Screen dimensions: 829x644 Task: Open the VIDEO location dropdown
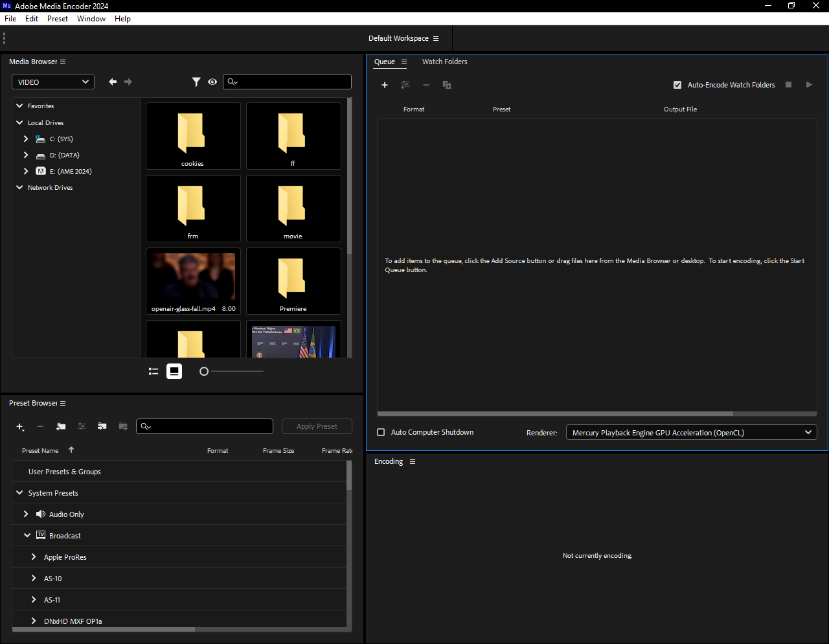point(53,82)
